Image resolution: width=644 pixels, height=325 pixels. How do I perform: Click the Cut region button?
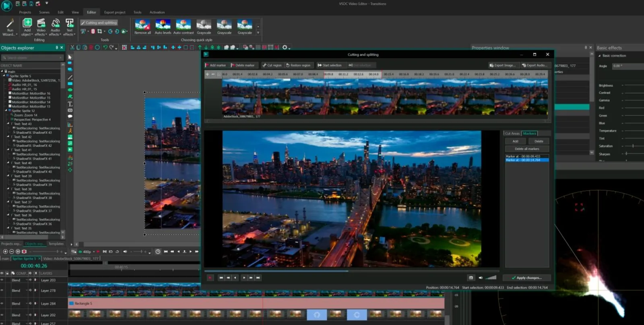coord(272,65)
